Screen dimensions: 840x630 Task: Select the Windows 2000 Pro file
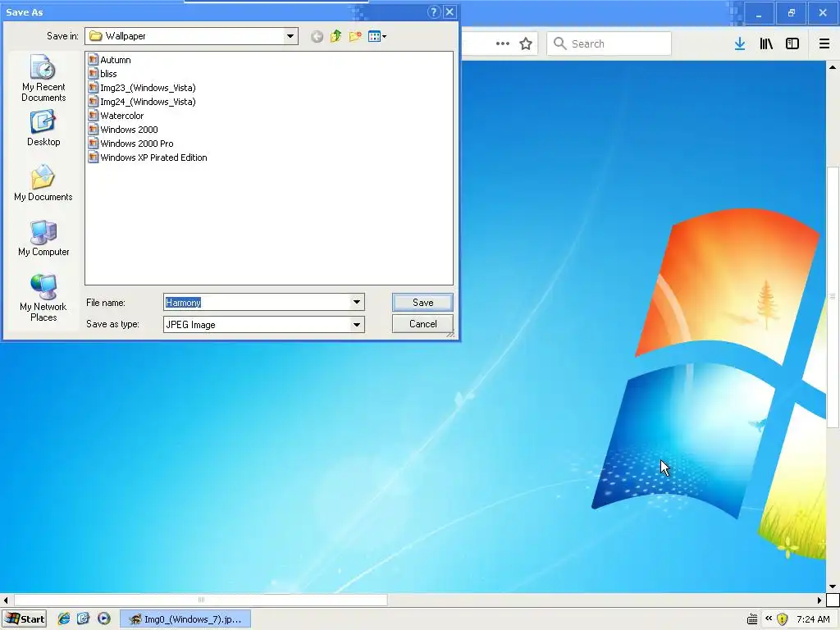[x=131, y=143]
